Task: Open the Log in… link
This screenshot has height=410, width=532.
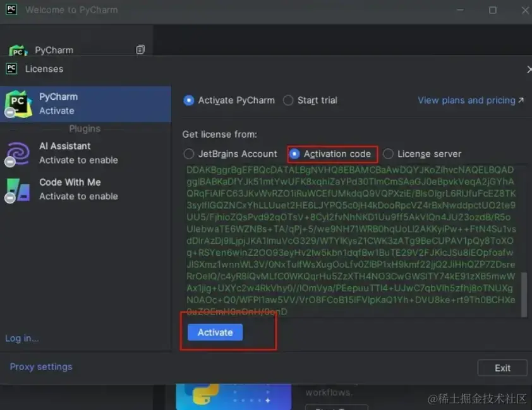Action: (21, 338)
